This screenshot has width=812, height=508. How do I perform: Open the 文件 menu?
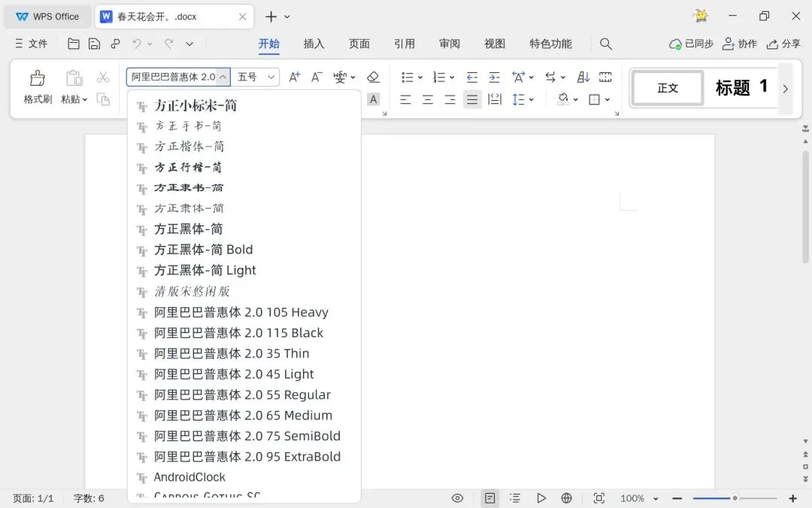(x=32, y=44)
